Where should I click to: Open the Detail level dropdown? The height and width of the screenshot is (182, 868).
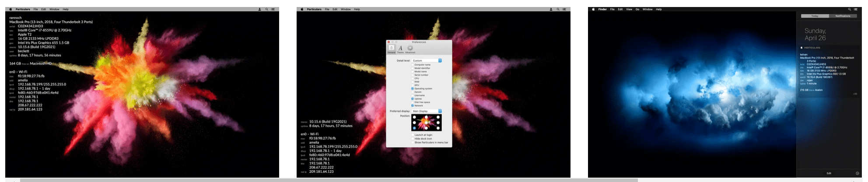[x=427, y=61]
